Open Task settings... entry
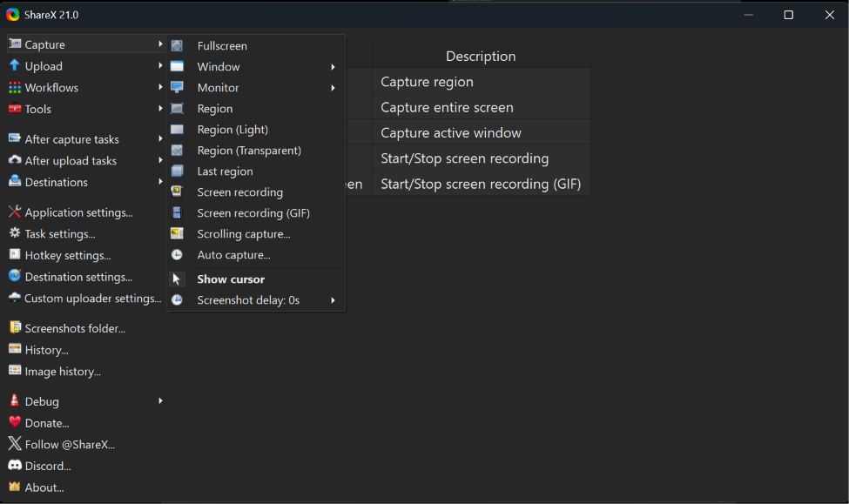Image resolution: width=849 pixels, height=504 pixels. [84, 234]
